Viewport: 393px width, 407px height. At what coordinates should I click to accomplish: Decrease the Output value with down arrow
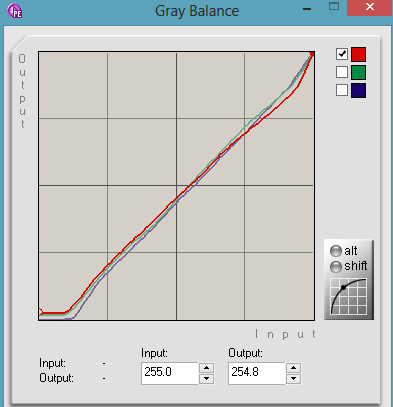[x=294, y=378]
